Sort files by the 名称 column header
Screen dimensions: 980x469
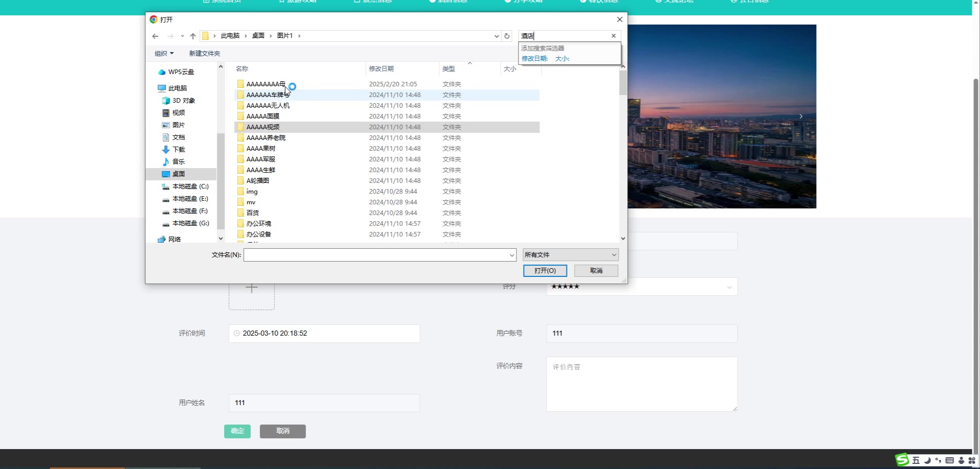click(242, 69)
